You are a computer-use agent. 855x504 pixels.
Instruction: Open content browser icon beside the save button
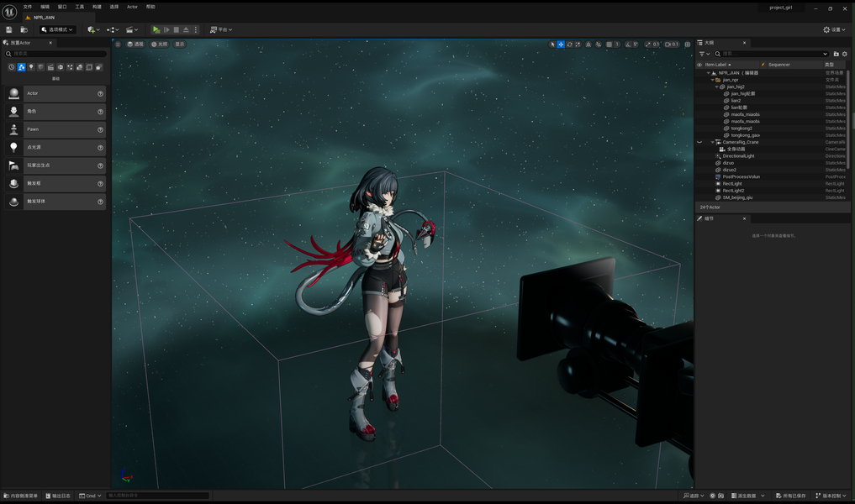(x=24, y=29)
